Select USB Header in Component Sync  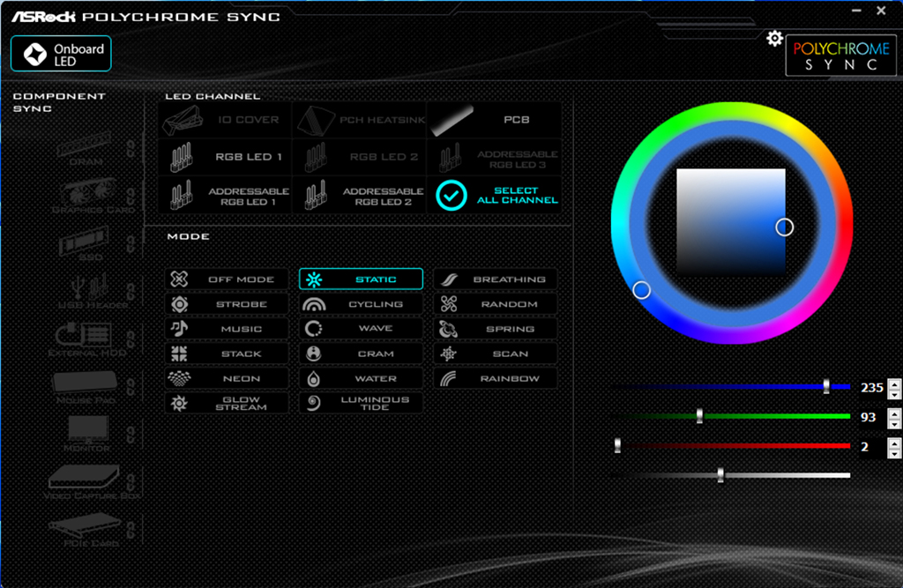tap(92, 292)
